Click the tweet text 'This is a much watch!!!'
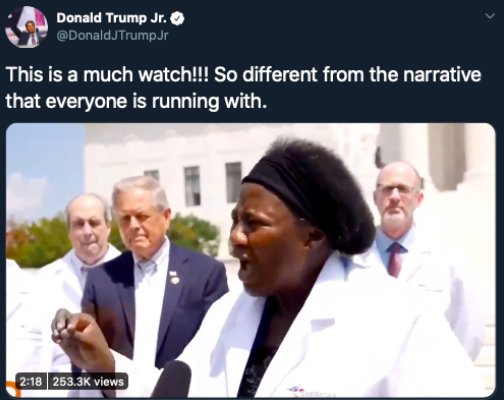 pyautogui.click(x=107, y=74)
